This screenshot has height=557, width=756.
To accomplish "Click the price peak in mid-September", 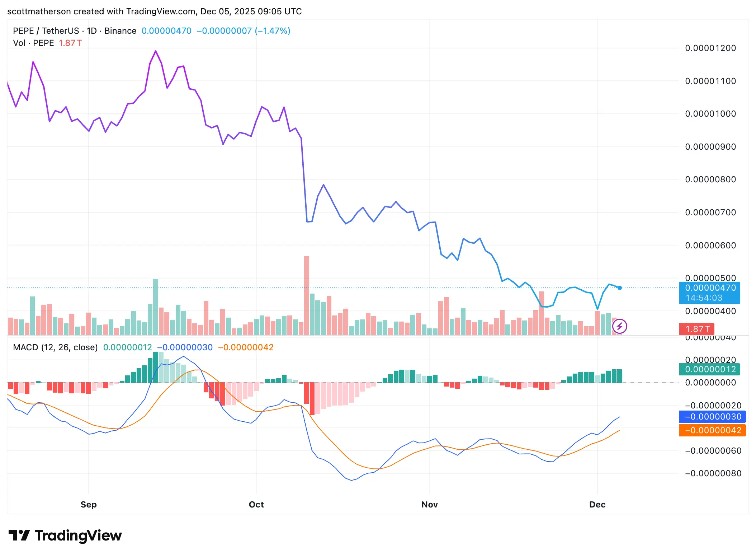I will pyautogui.click(x=156, y=51).
